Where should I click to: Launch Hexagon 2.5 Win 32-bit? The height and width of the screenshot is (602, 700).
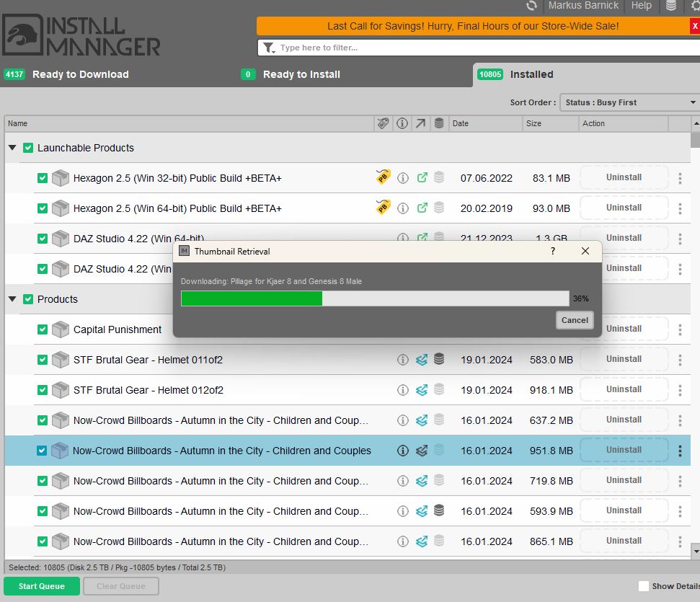[x=422, y=178]
